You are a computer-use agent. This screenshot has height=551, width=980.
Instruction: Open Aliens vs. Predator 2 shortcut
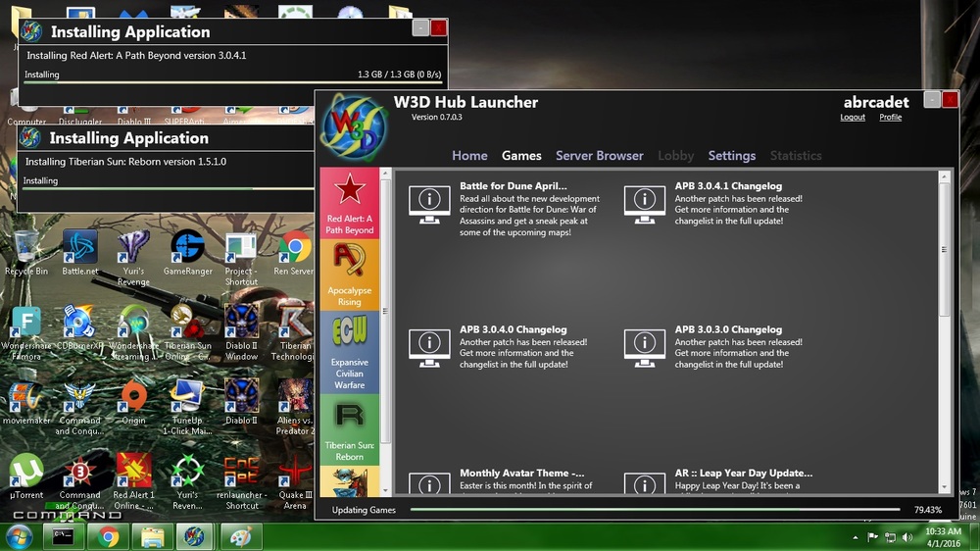(295, 407)
